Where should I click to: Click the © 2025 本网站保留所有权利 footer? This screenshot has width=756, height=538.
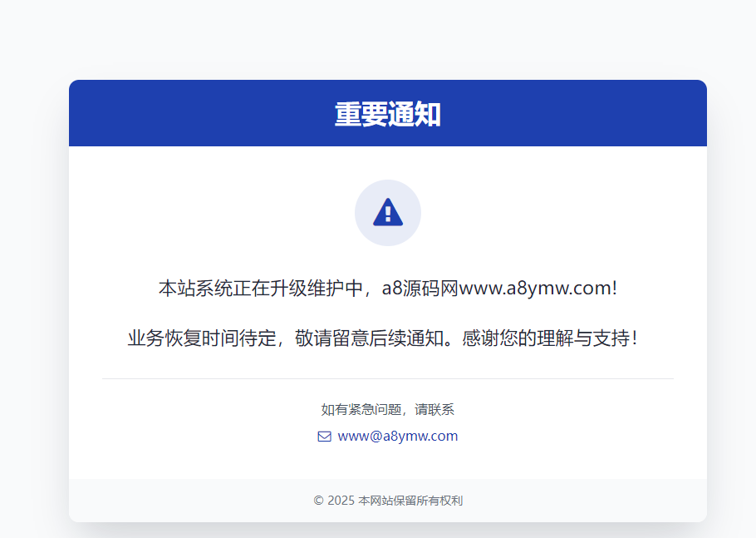click(388, 501)
